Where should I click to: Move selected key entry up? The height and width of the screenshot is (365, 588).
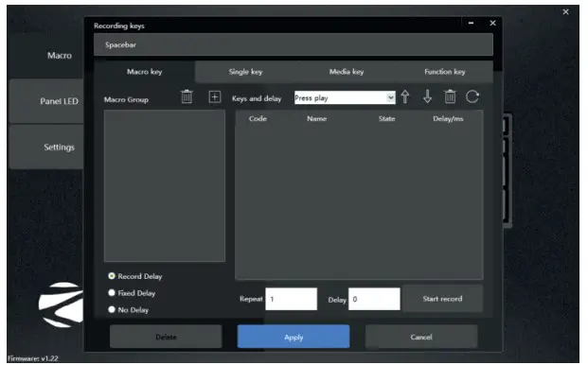coord(405,97)
